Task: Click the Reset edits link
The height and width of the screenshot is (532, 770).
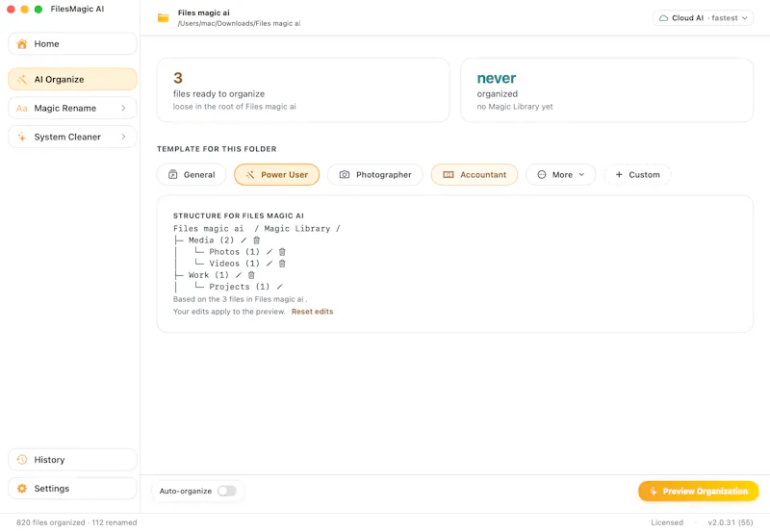Action: pyautogui.click(x=312, y=312)
